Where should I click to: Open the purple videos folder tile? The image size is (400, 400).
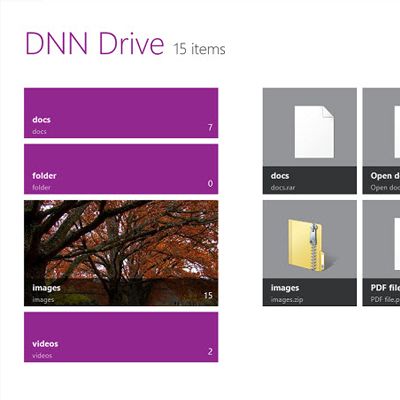coord(121,337)
